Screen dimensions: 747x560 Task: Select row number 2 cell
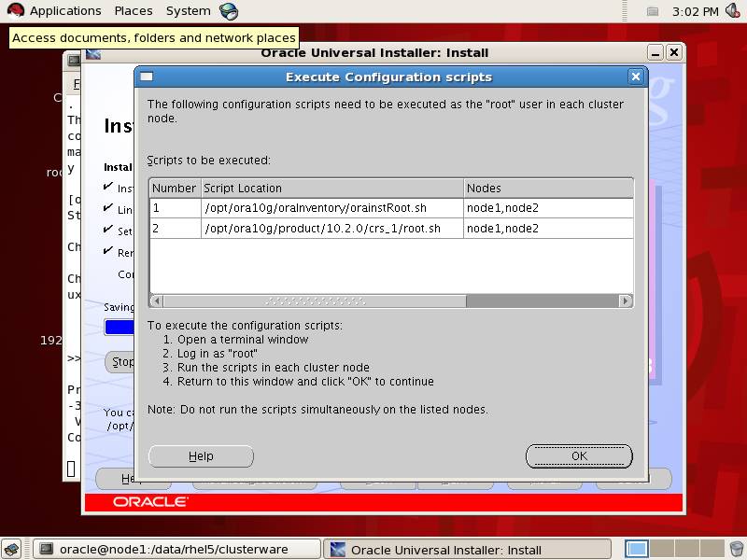[176, 229]
